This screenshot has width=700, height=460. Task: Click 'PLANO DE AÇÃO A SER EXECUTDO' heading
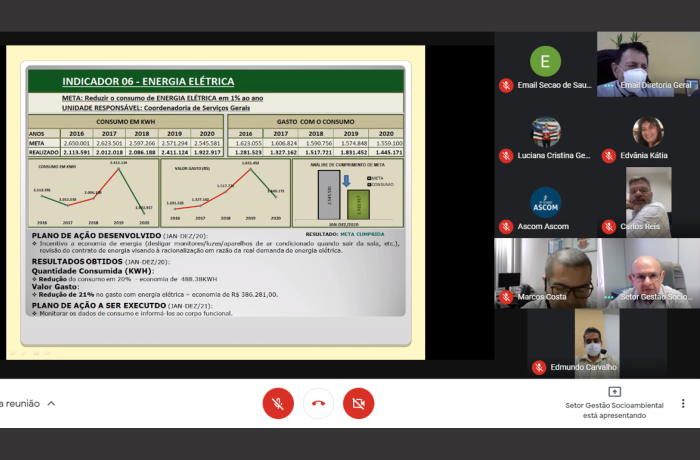[x=99, y=305]
